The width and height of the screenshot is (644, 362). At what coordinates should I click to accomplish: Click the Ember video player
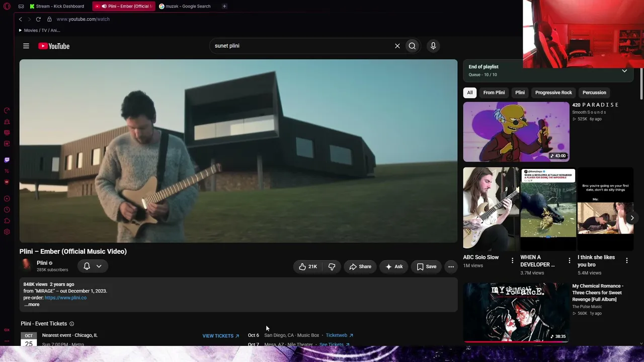coord(238,151)
